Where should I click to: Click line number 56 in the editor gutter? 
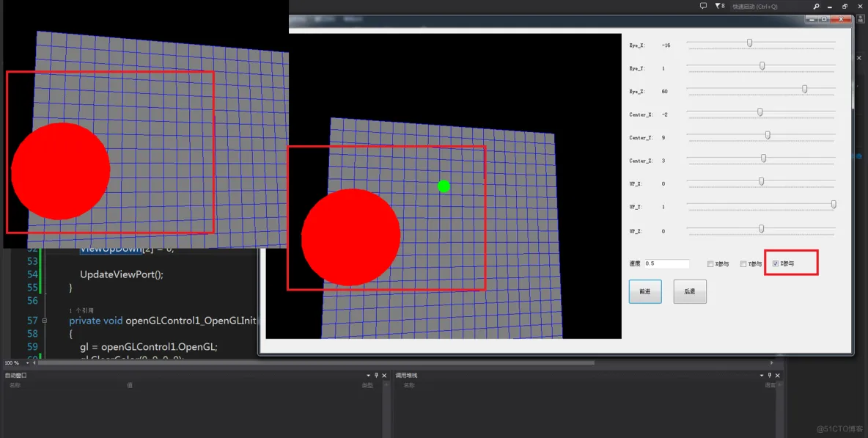coord(33,301)
